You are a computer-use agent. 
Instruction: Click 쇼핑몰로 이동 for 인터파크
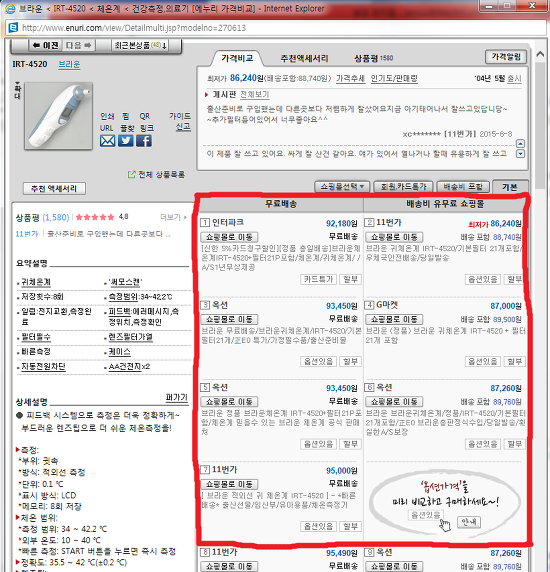[229, 237]
